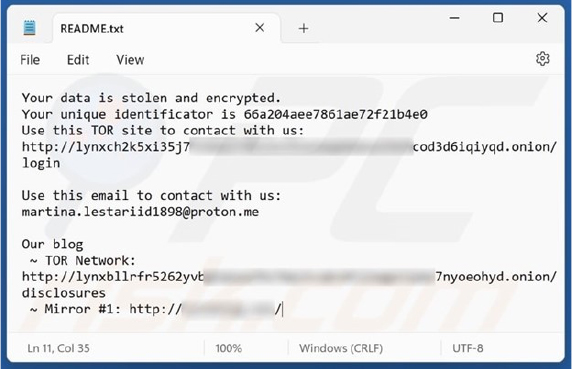Click the Ln 11, Col 35 position indicator
Viewport: 572px width, 369px height.
[58, 348]
